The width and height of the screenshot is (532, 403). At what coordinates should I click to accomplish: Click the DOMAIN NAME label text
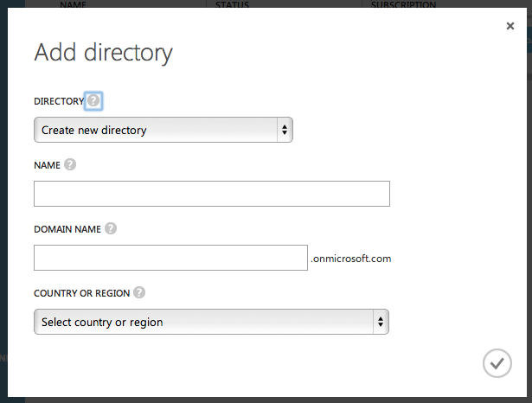(x=67, y=229)
